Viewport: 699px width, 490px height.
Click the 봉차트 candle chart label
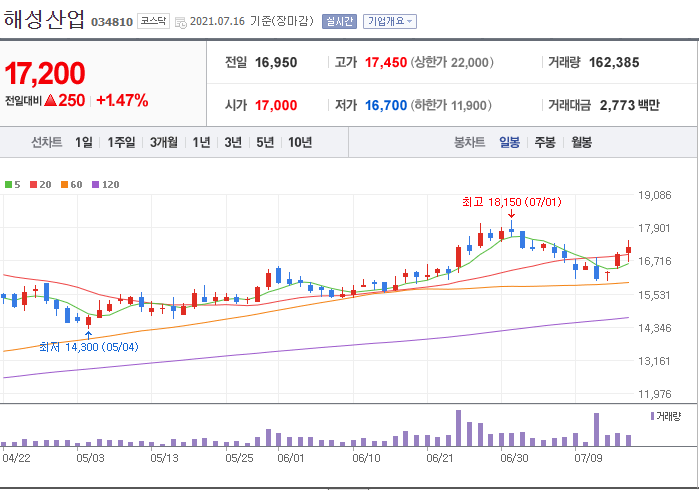point(469,142)
